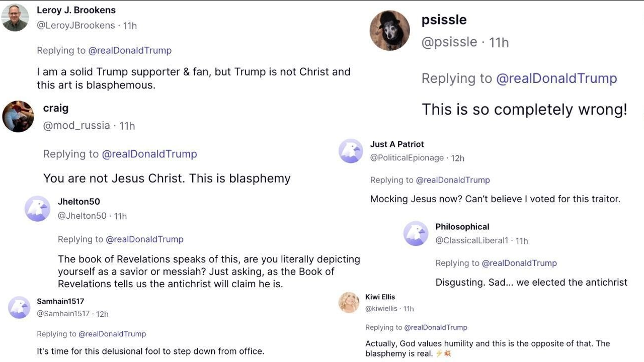Click Philosophical's eagle avatar icon
This screenshot has width=644, height=362.
[416, 233]
